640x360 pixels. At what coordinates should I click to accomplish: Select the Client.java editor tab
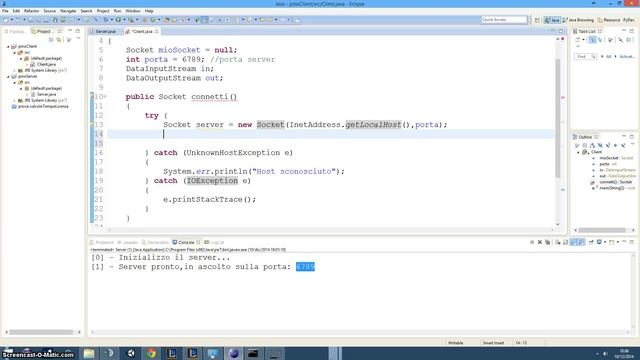tap(142, 31)
